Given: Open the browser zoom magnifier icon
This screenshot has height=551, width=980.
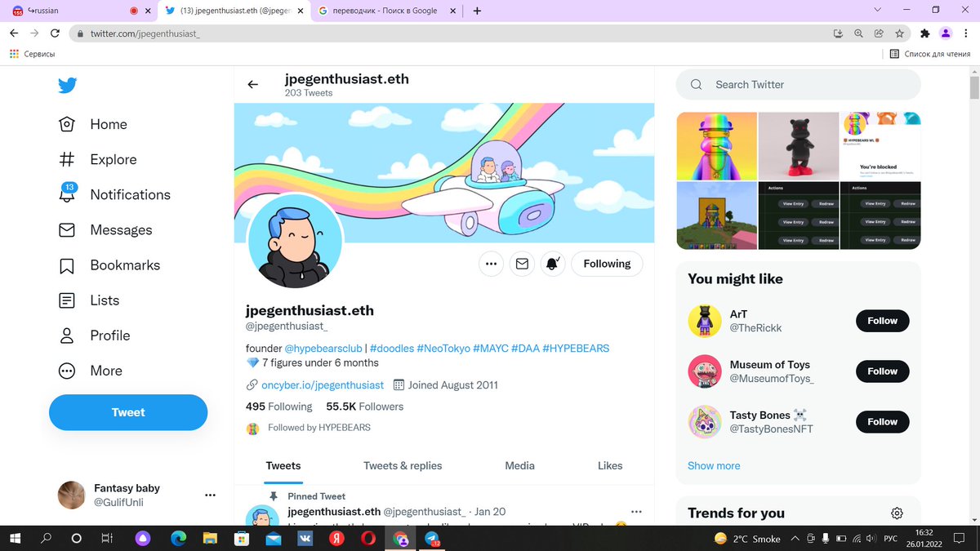Looking at the screenshot, I should pos(858,33).
